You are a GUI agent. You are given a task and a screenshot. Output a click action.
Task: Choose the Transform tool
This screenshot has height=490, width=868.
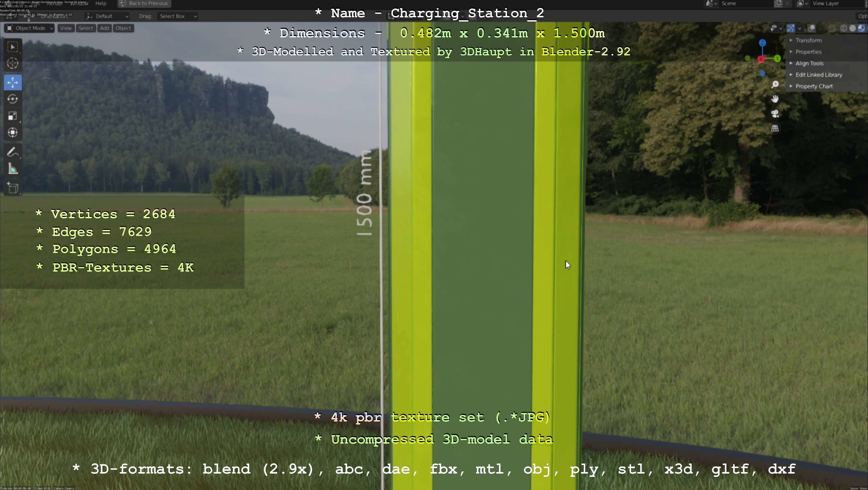point(13,132)
